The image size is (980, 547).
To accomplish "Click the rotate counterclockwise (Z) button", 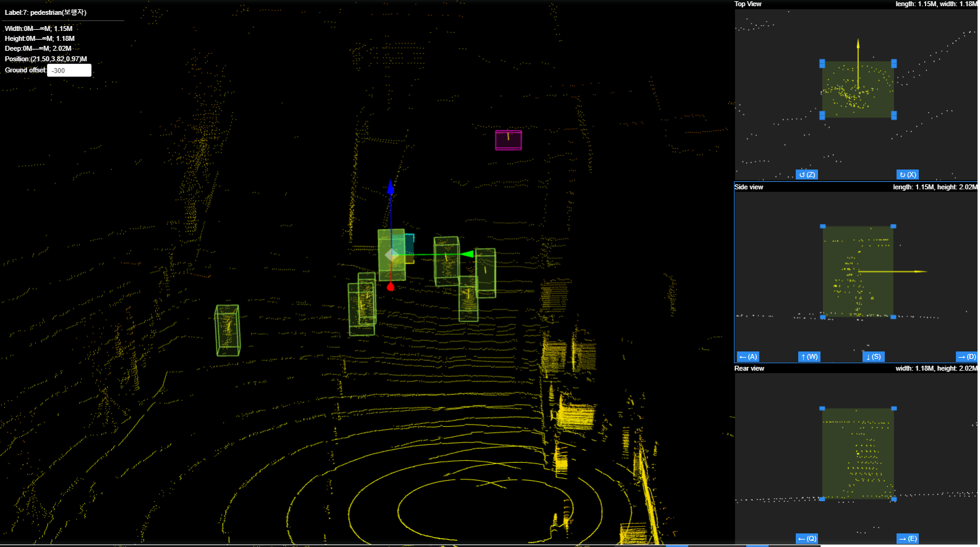I will pyautogui.click(x=807, y=174).
